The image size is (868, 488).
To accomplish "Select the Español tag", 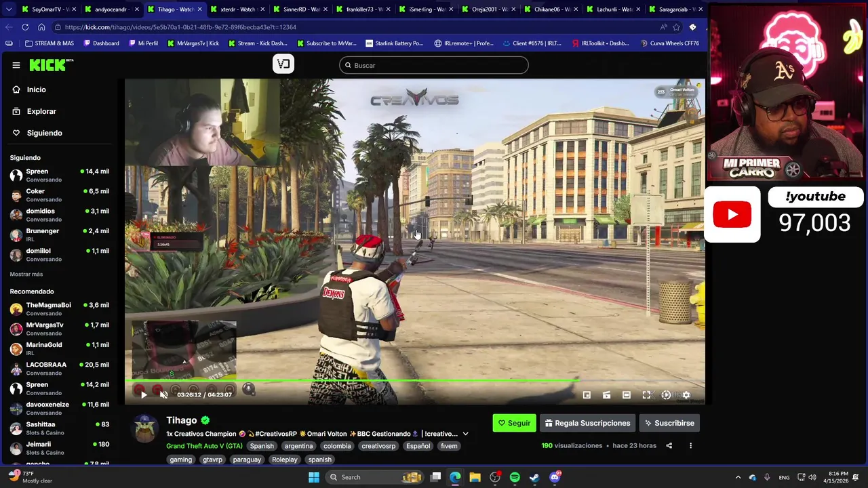I will 418,446.
